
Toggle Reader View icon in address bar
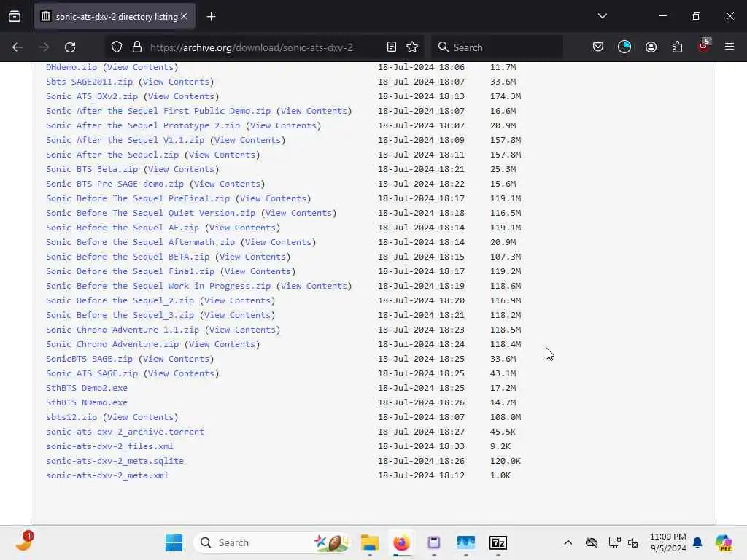click(x=392, y=47)
